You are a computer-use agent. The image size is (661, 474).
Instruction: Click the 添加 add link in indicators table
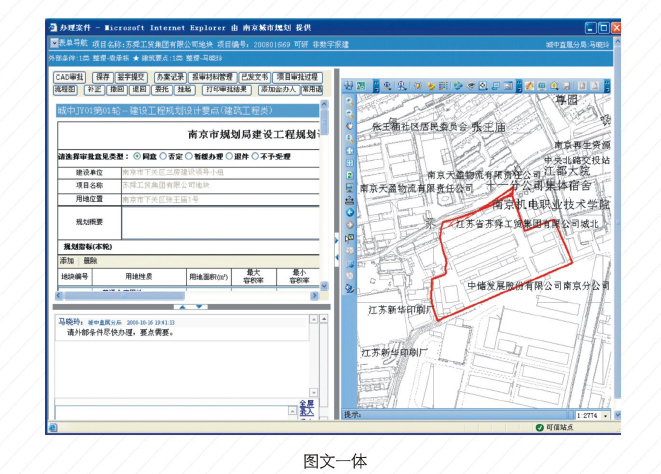point(67,261)
